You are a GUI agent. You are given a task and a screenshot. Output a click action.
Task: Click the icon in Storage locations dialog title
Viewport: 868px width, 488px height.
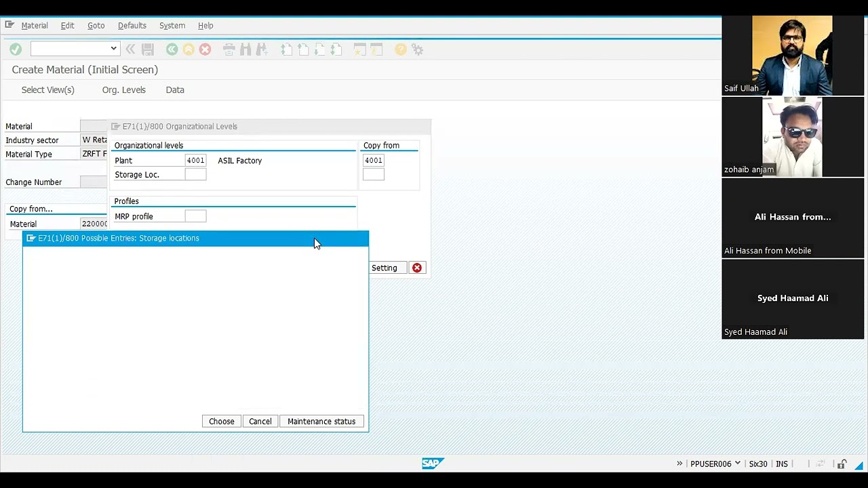31,238
